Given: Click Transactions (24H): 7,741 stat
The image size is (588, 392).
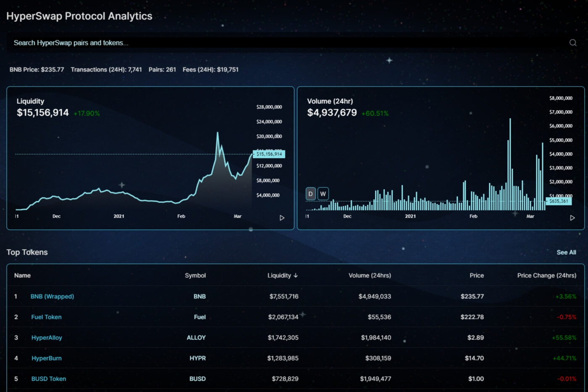Looking at the screenshot, I should pyautogui.click(x=106, y=70).
